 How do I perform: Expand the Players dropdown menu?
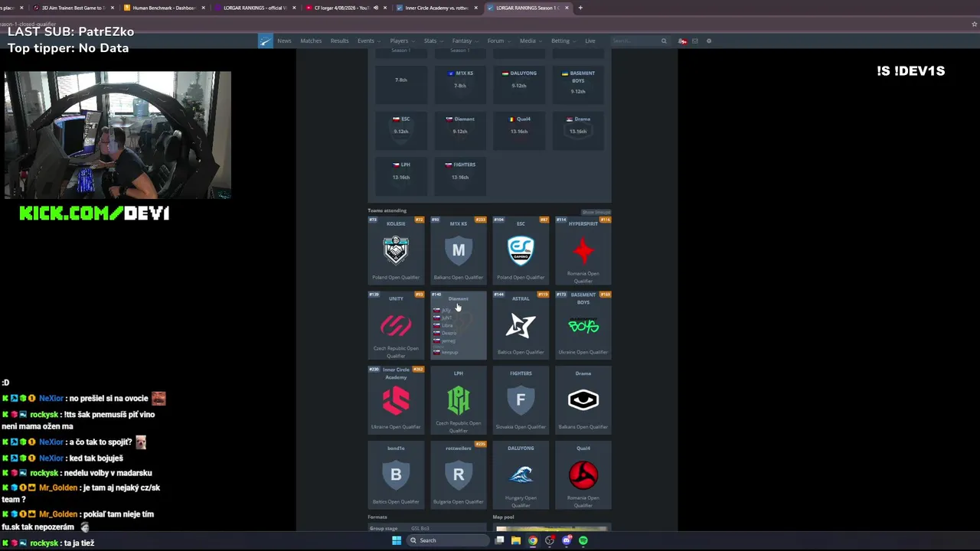(x=401, y=41)
